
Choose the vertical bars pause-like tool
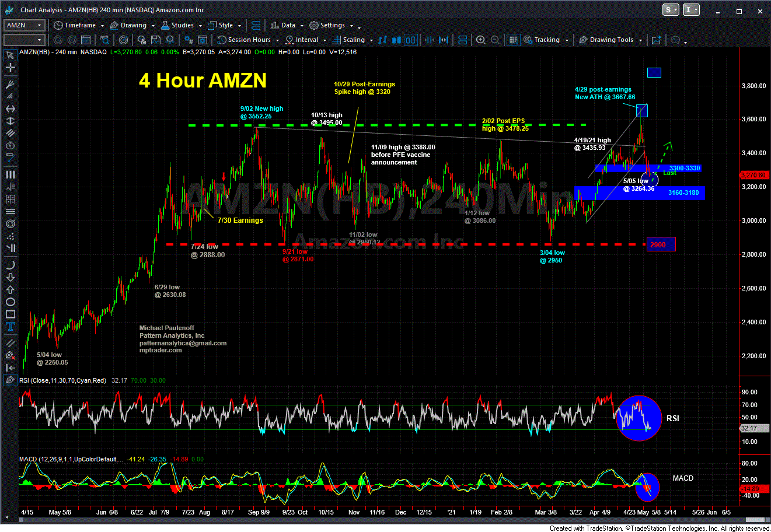coord(10,174)
